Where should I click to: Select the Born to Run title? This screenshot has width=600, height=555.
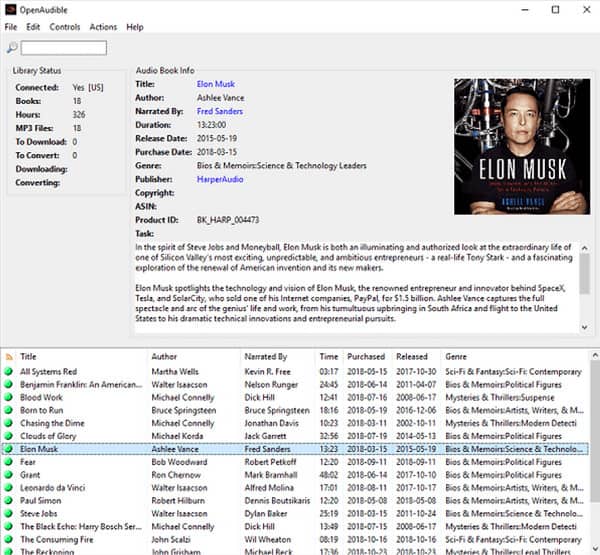(x=42, y=410)
